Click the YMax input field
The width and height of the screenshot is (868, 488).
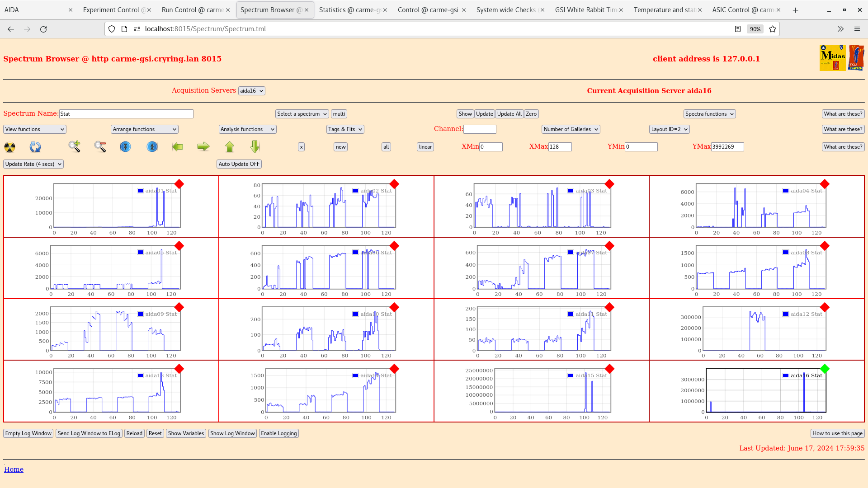[727, 147]
